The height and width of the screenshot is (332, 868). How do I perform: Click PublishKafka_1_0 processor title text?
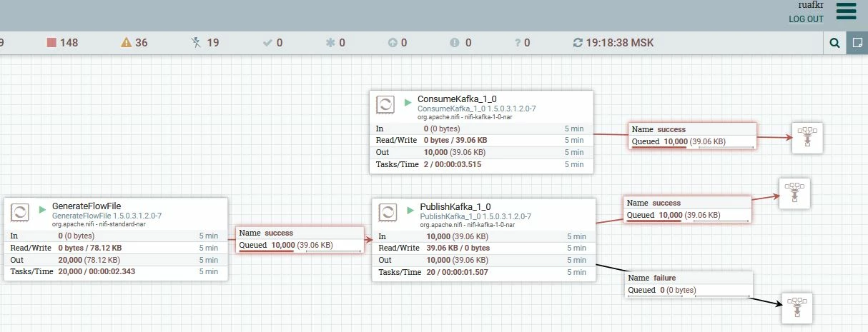coord(455,206)
